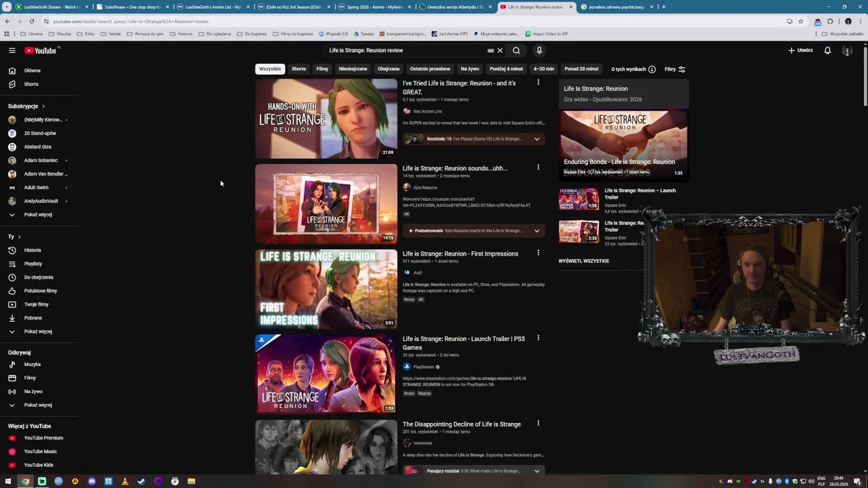Open Steam from the taskbar
868x488 pixels.
141,481
